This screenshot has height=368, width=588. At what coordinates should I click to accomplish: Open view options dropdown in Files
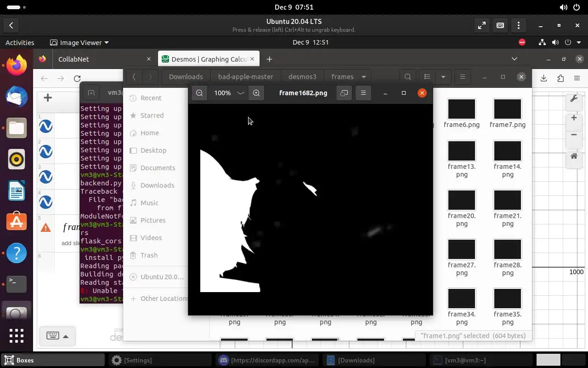[x=443, y=77]
